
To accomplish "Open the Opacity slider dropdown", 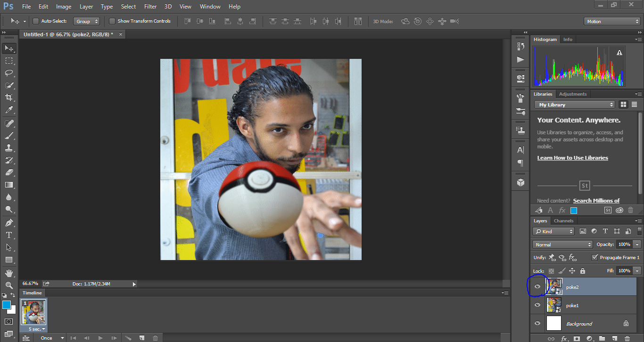I will click(637, 244).
